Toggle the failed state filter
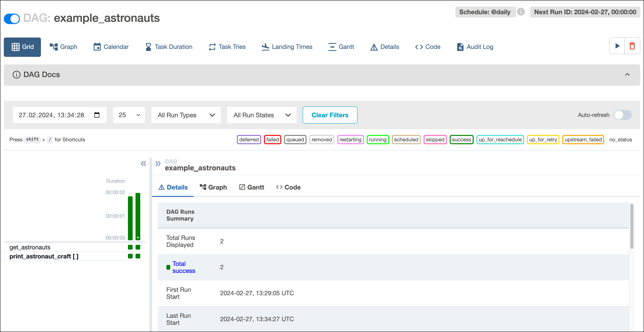The image size is (644, 332). 272,139
